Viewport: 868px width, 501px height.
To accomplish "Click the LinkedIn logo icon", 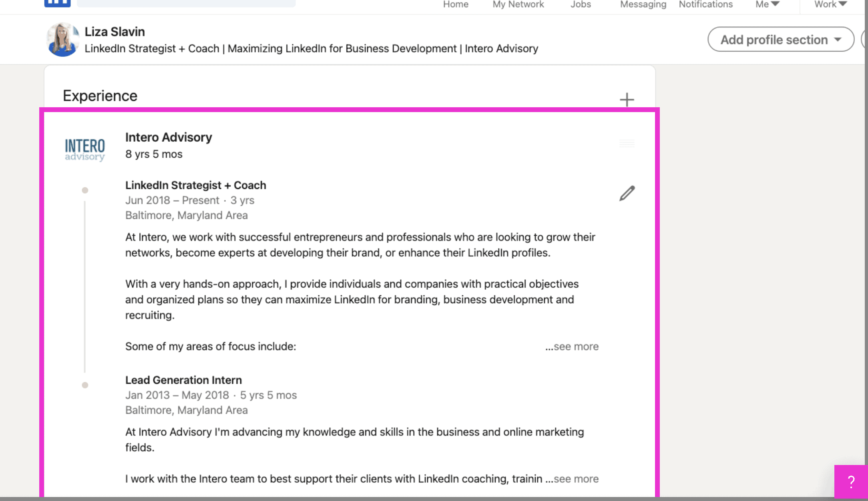I will pos(57,4).
